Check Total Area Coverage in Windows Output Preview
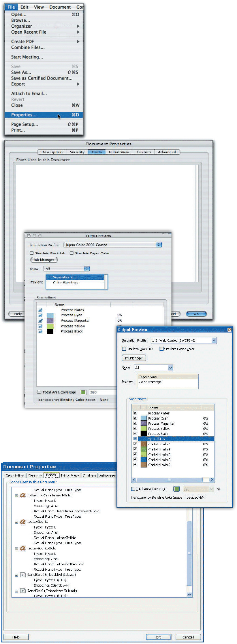237x644 pixels. point(133,489)
